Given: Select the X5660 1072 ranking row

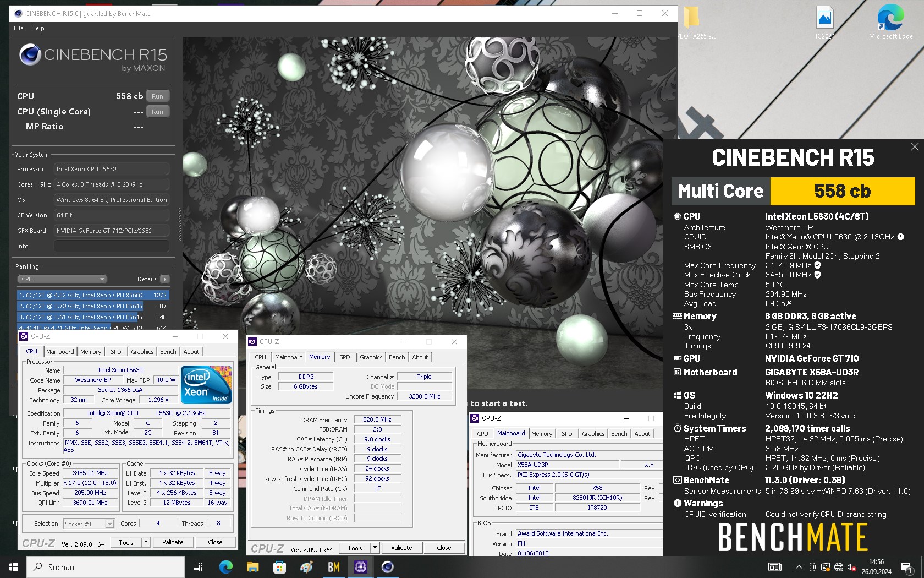Looking at the screenshot, I should point(93,295).
